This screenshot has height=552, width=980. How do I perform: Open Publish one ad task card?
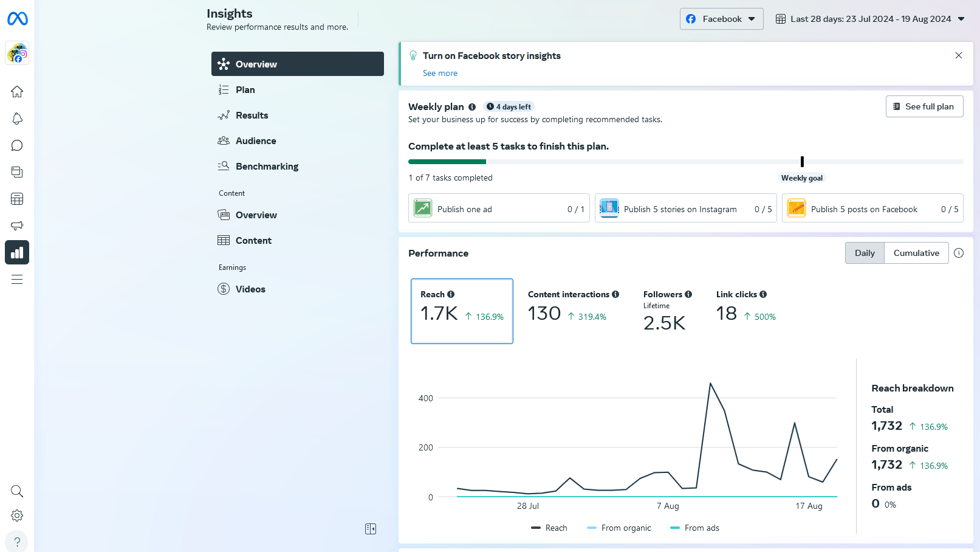click(x=499, y=208)
